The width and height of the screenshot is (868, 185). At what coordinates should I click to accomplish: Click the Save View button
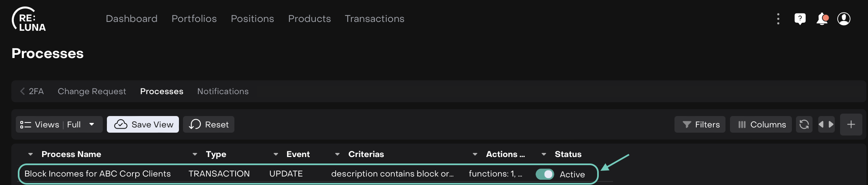point(143,125)
